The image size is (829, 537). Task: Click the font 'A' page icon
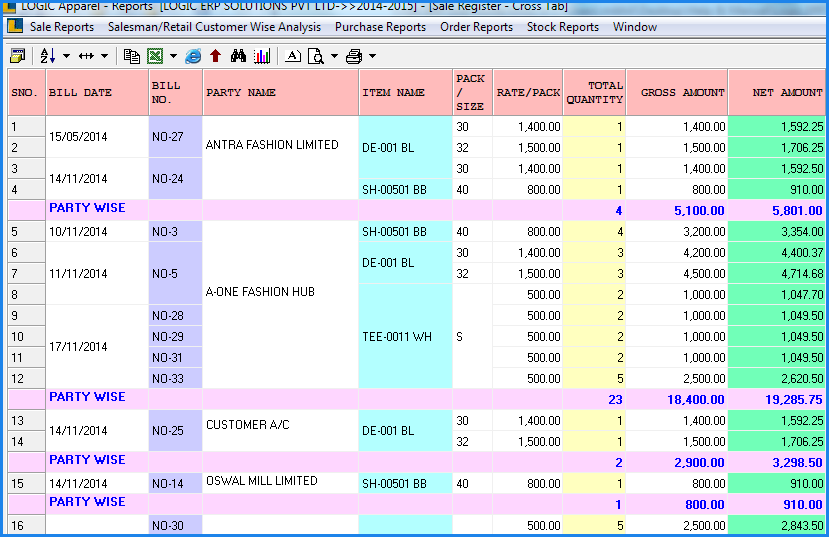293,55
